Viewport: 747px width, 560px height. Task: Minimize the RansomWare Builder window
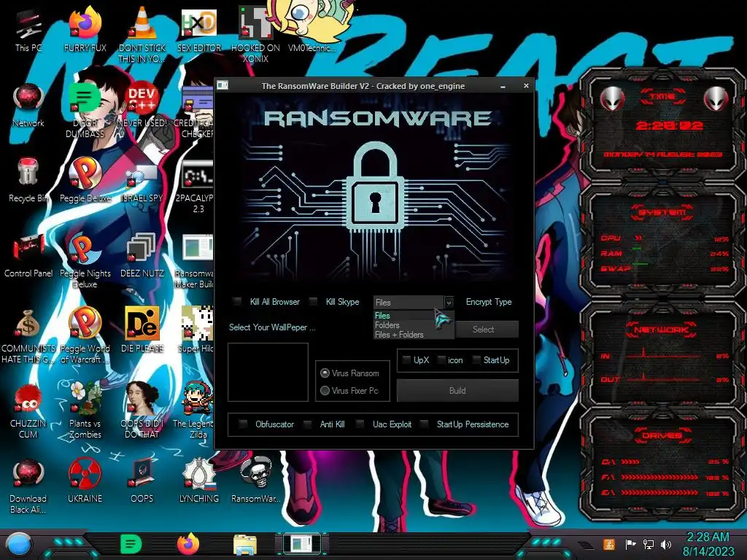click(x=503, y=86)
